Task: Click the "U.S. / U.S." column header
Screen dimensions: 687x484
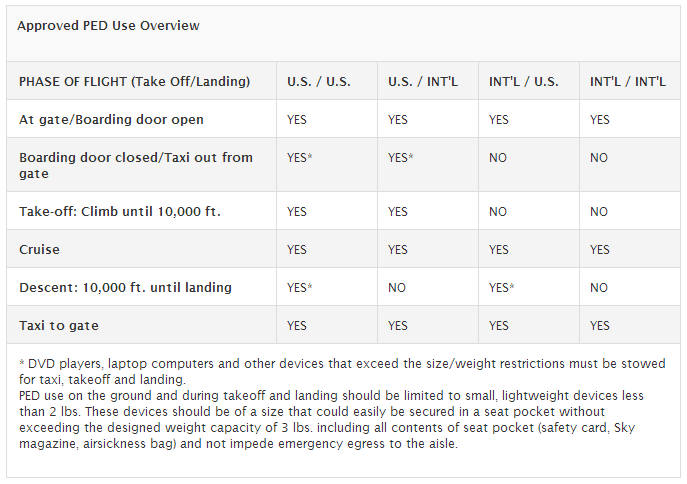Action: pos(319,81)
